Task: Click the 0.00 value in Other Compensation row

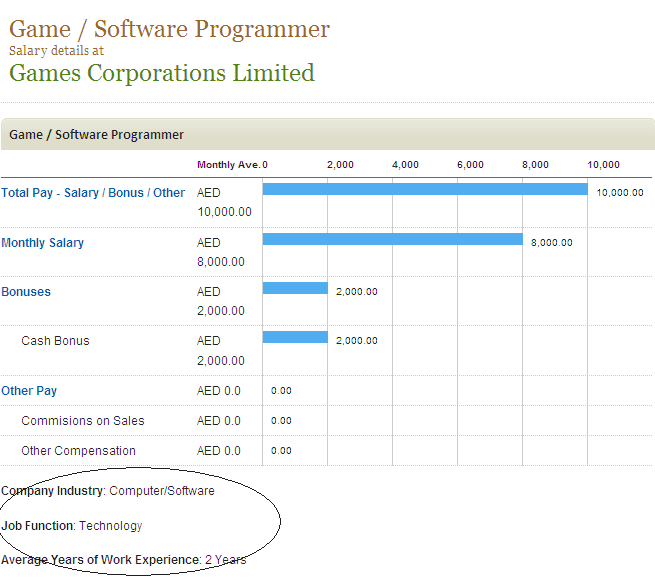Action: click(x=281, y=451)
